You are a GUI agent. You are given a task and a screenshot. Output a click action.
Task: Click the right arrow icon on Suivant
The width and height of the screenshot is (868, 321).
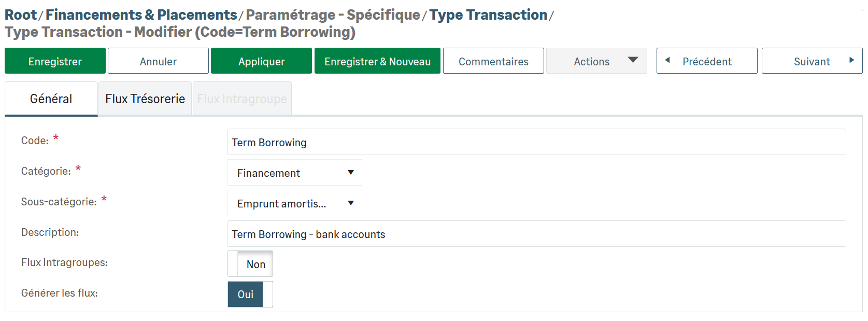[851, 61]
